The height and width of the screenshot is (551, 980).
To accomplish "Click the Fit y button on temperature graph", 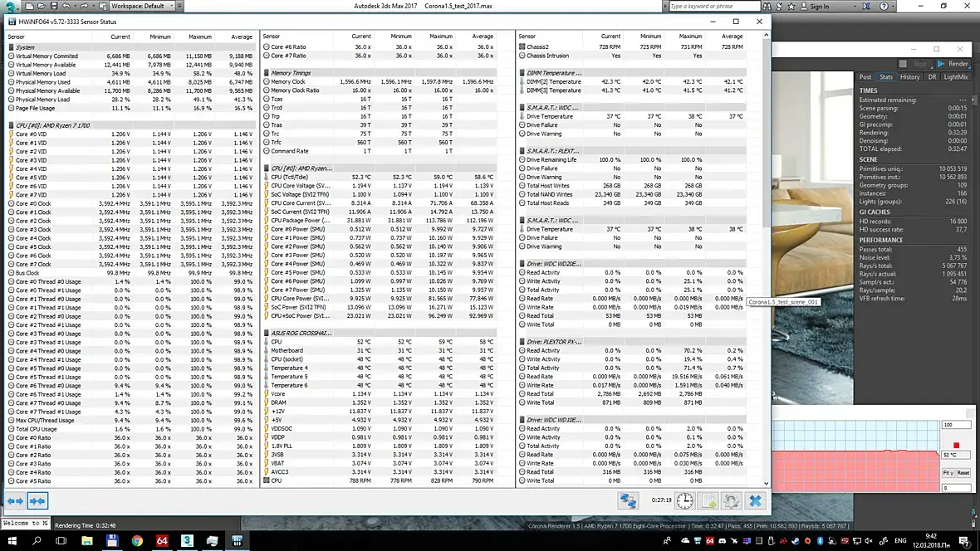I will coord(948,473).
